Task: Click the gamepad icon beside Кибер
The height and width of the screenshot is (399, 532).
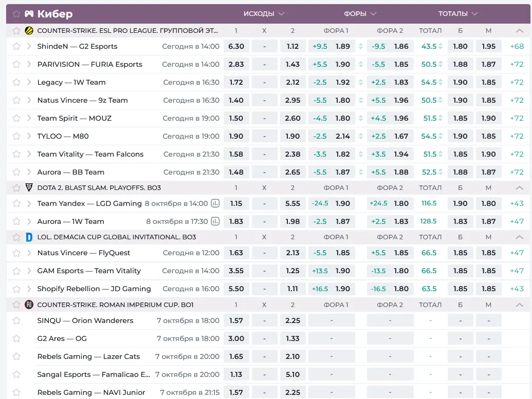Action: pos(29,13)
